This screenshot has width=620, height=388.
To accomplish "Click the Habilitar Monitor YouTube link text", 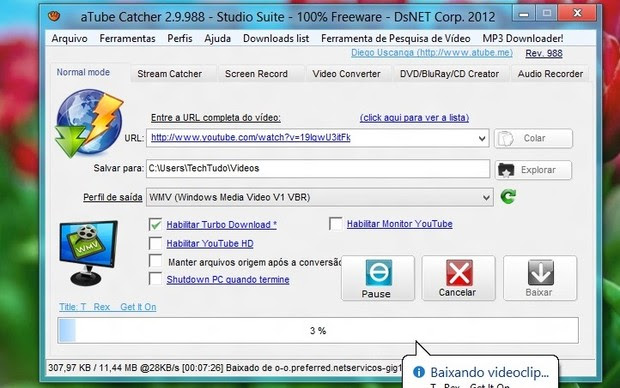I will coord(400,224).
